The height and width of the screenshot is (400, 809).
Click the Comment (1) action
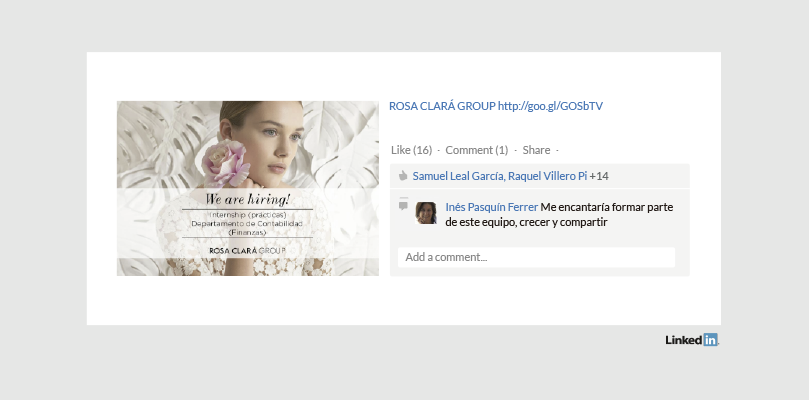pyautogui.click(x=477, y=150)
